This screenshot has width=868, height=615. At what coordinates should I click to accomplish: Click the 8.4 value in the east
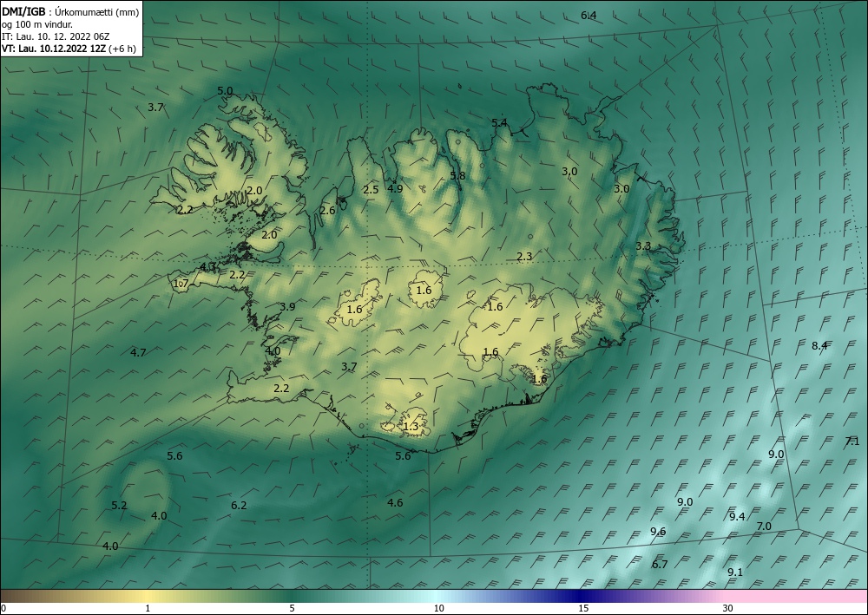pos(819,345)
